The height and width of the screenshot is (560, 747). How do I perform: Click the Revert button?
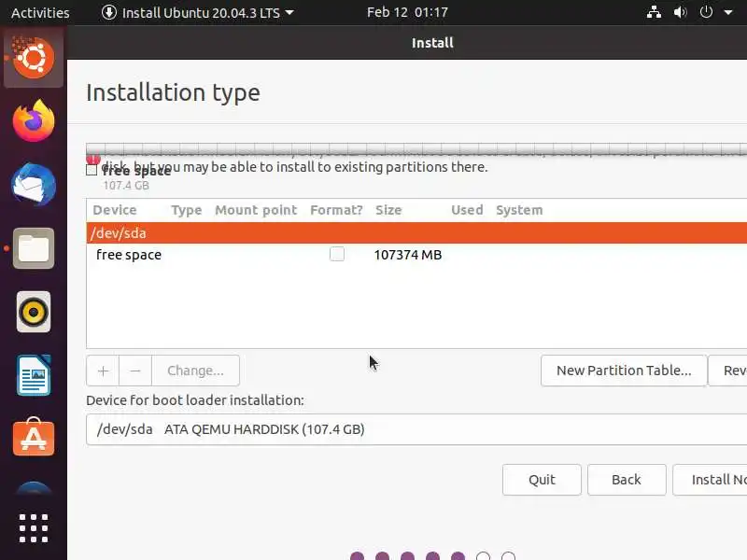[x=728, y=371]
